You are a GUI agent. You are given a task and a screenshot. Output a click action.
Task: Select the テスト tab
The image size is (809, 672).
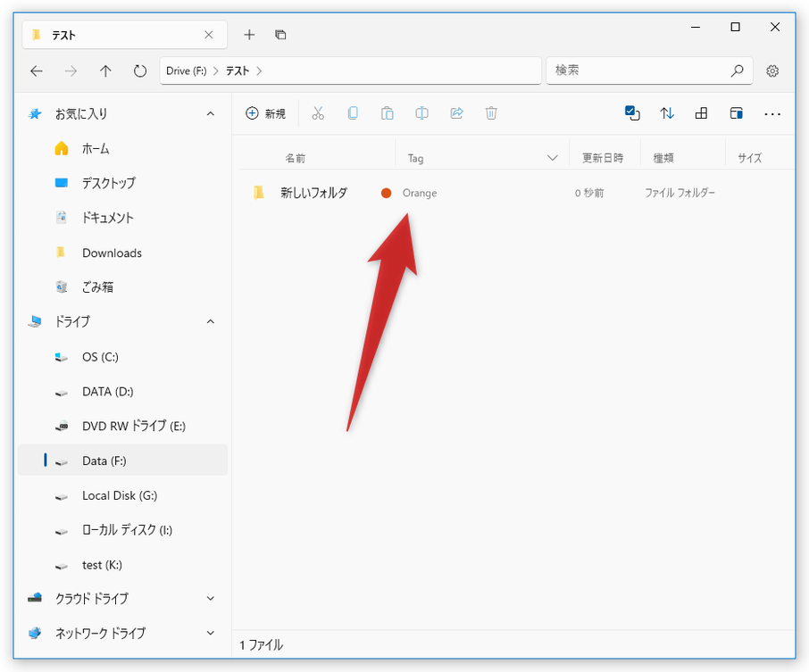point(124,35)
